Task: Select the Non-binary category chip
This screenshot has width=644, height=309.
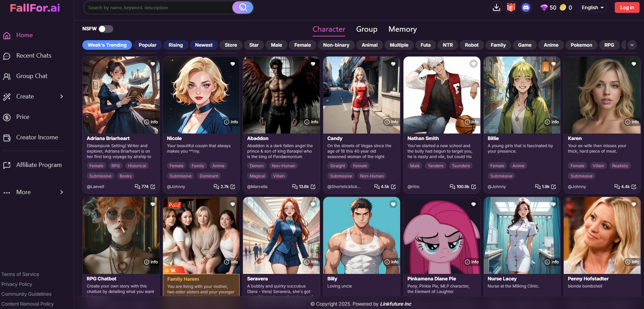Action: 336,45
